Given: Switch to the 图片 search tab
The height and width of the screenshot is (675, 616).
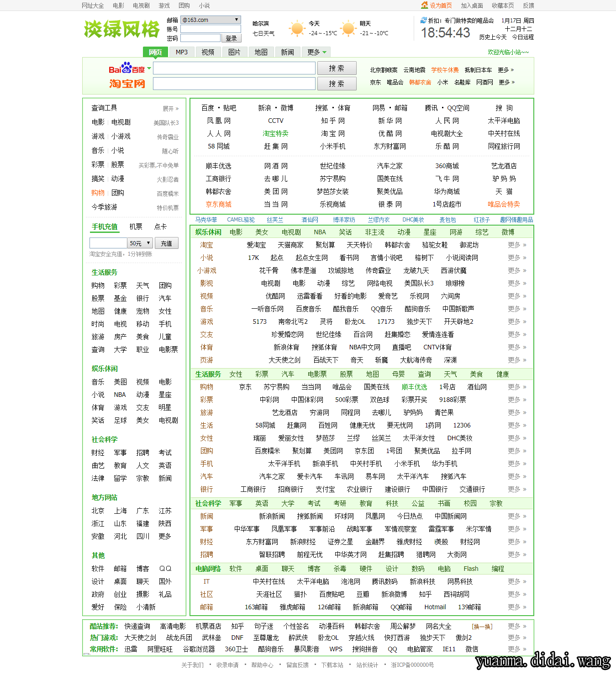Looking at the screenshot, I should pos(235,52).
